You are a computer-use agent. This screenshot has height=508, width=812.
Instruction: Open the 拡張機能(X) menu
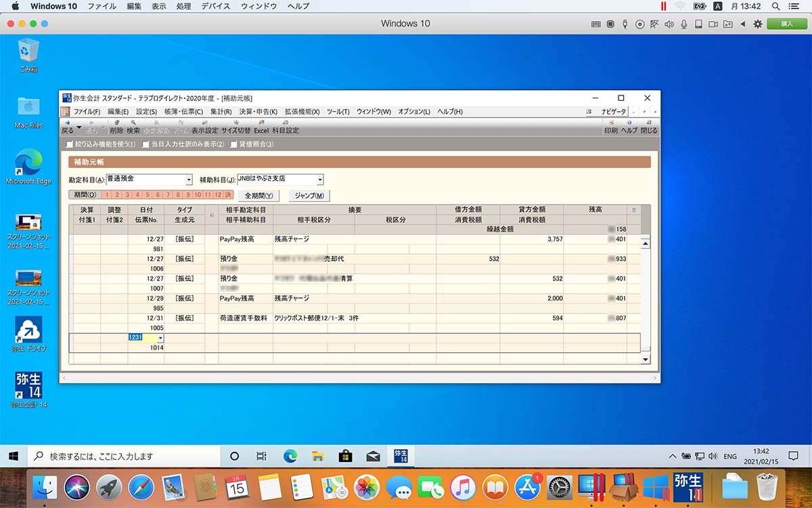pyautogui.click(x=302, y=112)
